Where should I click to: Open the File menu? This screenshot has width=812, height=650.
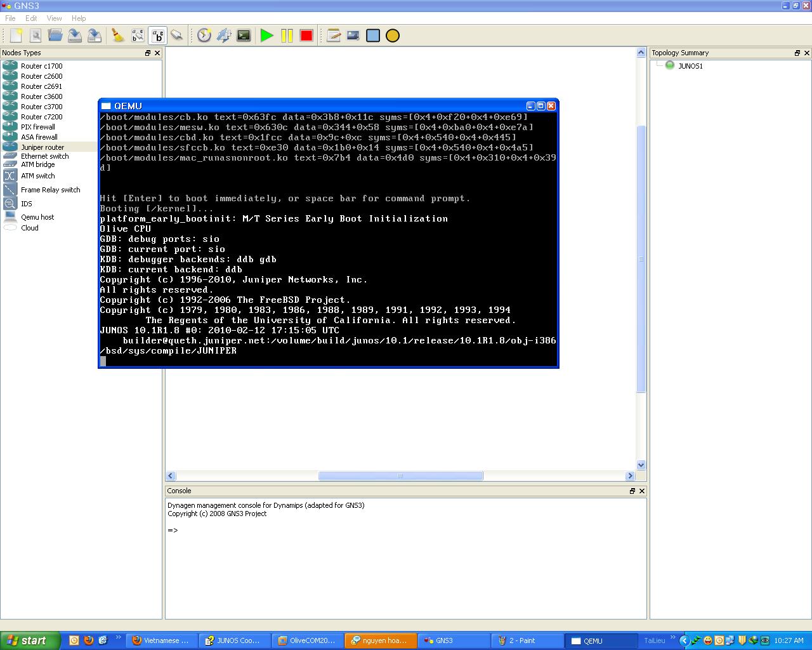[10, 18]
